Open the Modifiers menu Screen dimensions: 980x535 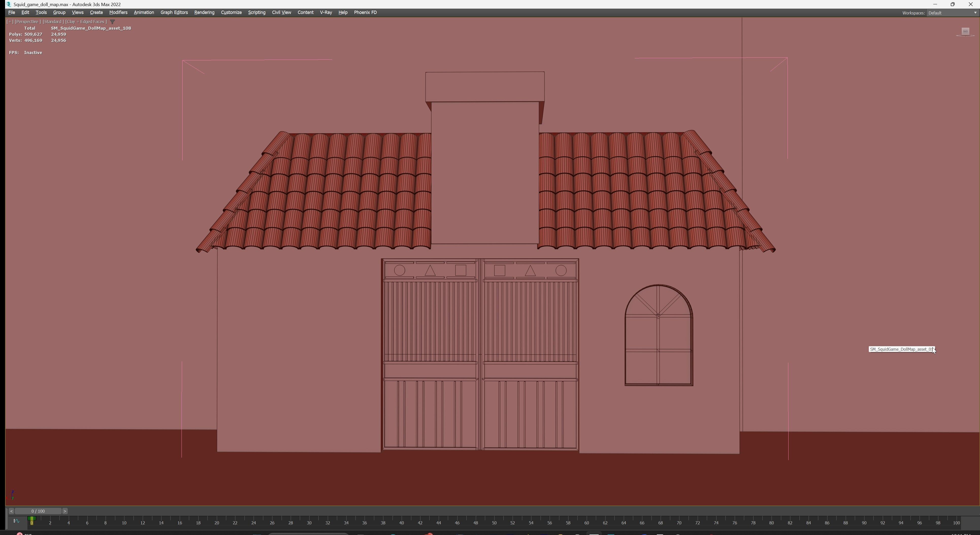click(x=118, y=12)
